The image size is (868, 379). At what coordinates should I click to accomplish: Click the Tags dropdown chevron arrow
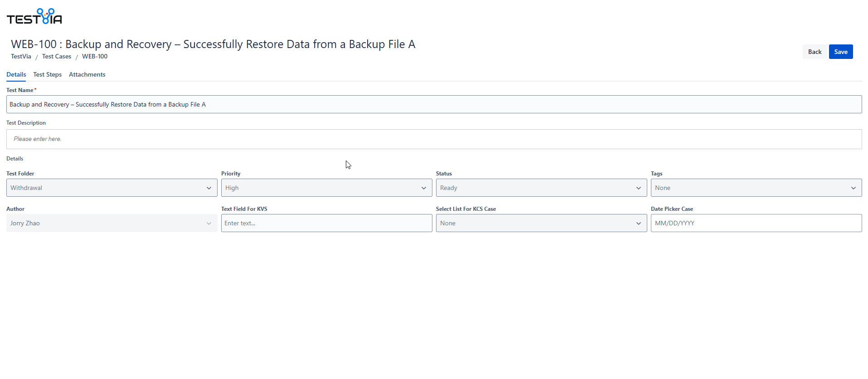coord(853,188)
